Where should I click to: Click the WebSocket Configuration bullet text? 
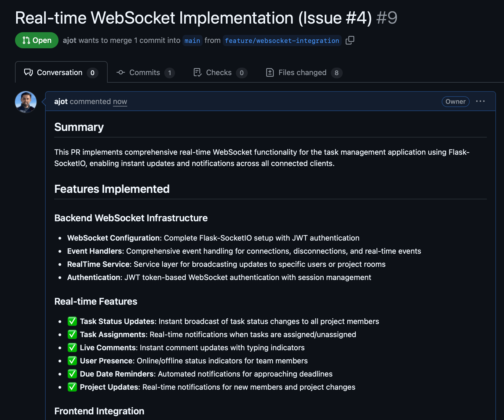click(213, 238)
